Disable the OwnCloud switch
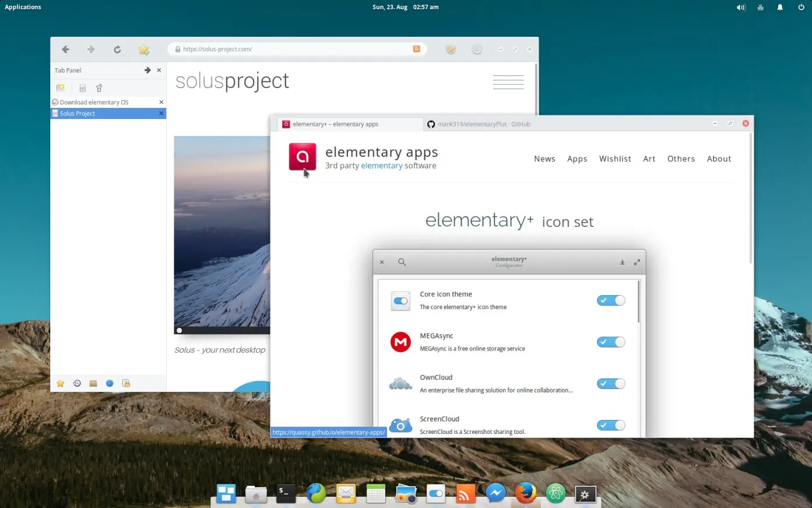Screen dimensions: 812x508 click(610, 383)
